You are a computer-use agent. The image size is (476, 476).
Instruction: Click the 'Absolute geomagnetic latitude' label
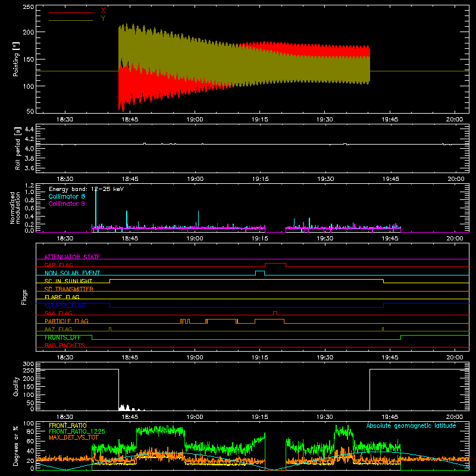pyautogui.click(x=411, y=425)
